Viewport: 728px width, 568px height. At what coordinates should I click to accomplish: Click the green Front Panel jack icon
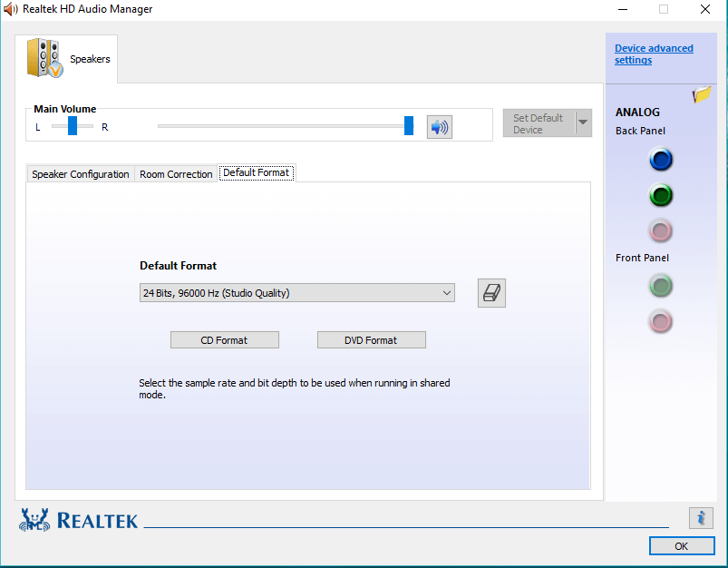(660, 286)
